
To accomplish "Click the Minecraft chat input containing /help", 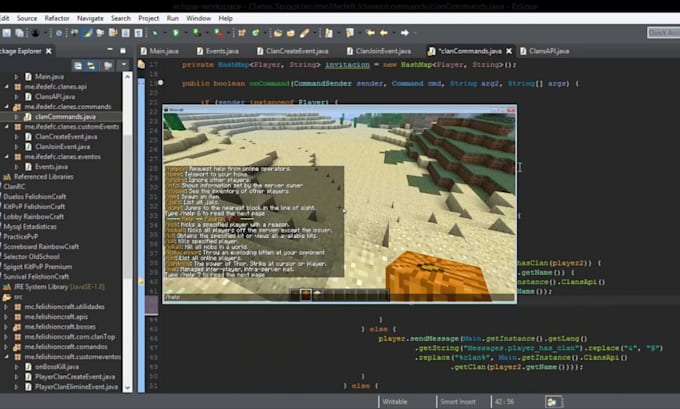I will [339, 298].
